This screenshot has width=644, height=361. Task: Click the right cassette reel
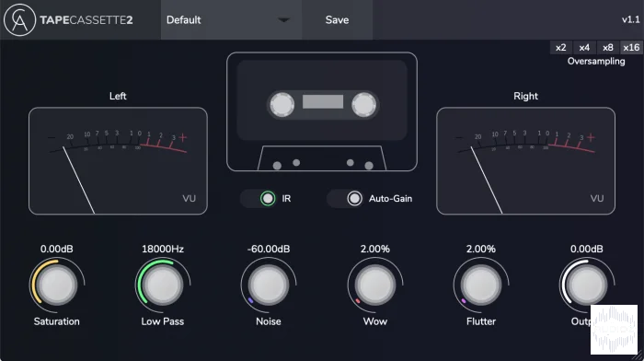pyautogui.click(x=364, y=104)
